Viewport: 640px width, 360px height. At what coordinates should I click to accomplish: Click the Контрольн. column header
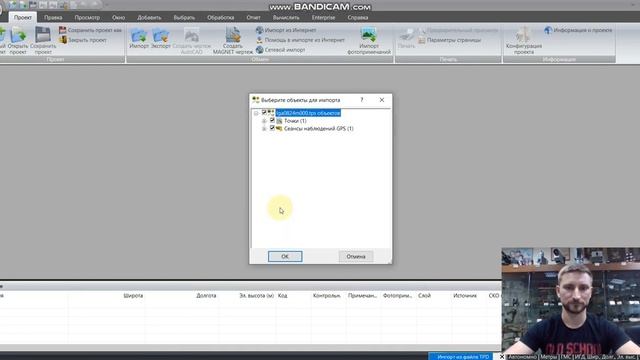click(327, 296)
